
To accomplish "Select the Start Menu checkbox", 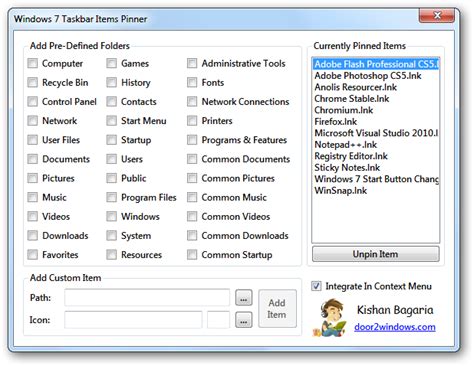I will [111, 121].
